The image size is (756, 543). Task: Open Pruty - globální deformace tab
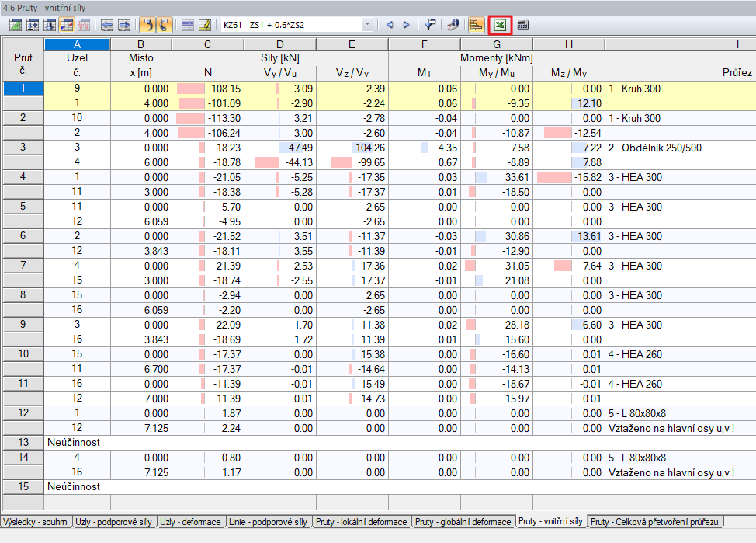click(463, 522)
